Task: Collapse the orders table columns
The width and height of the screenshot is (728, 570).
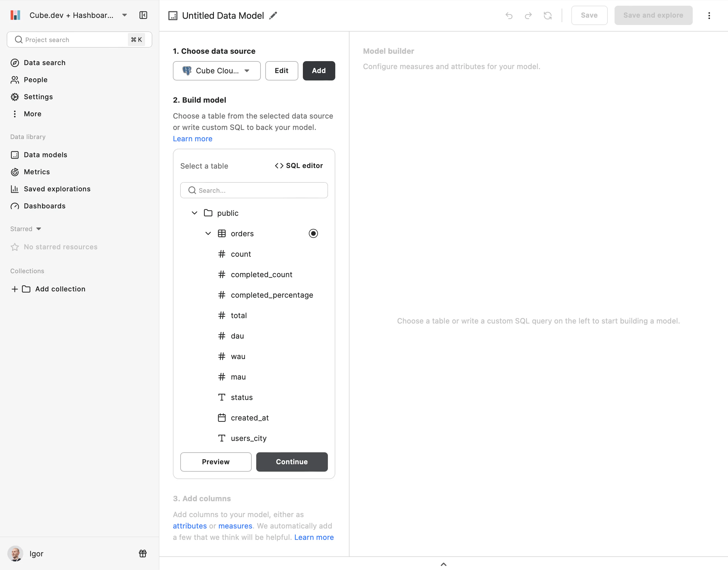Action: [208, 234]
